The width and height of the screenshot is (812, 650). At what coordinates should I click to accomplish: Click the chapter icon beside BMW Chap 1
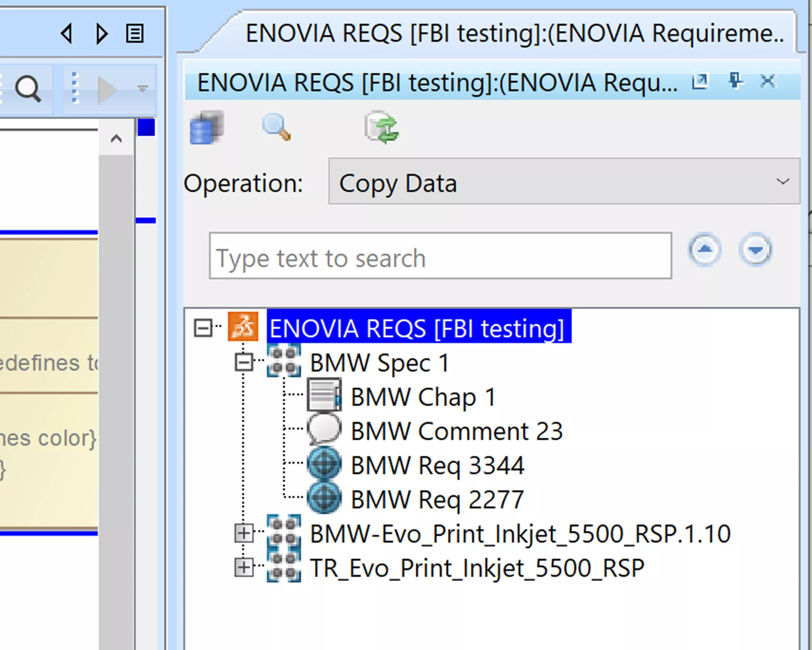[324, 395]
